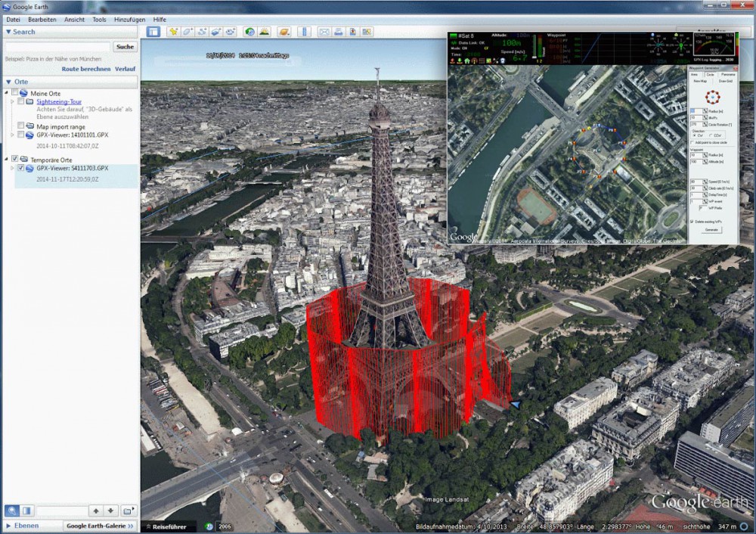Collapse the Search panel triangle

click(8, 32)
